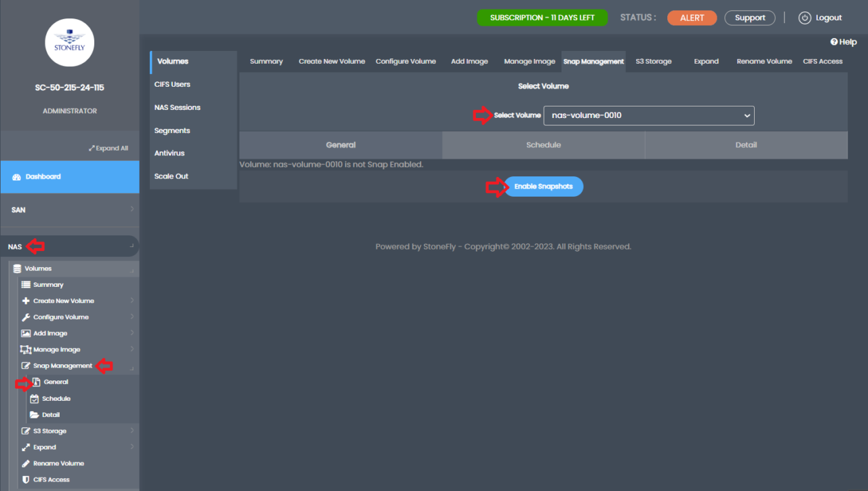Click the Logout power icon
Screen dimensions: 868x491
tap(805, 18)
